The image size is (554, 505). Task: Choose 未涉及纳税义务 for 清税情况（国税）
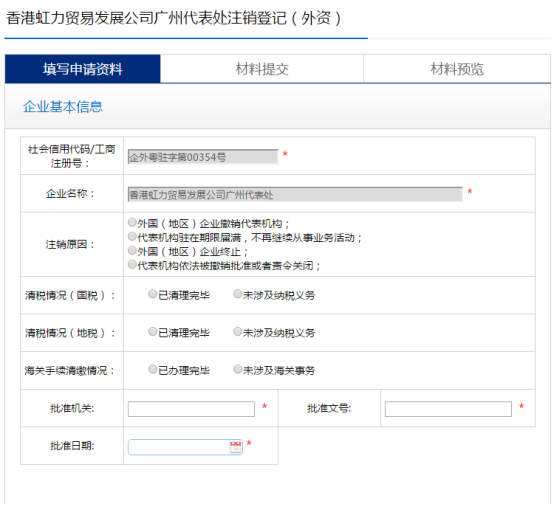[237, 294]
